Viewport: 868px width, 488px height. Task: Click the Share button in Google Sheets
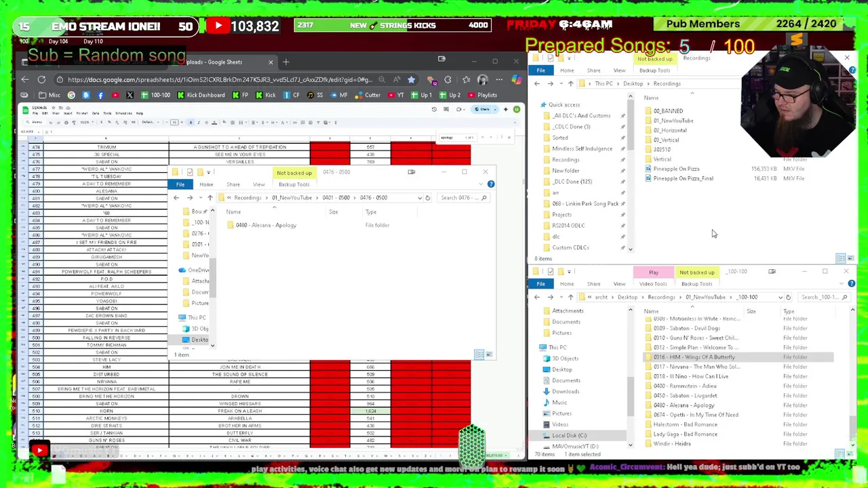(x=484, y=109)
